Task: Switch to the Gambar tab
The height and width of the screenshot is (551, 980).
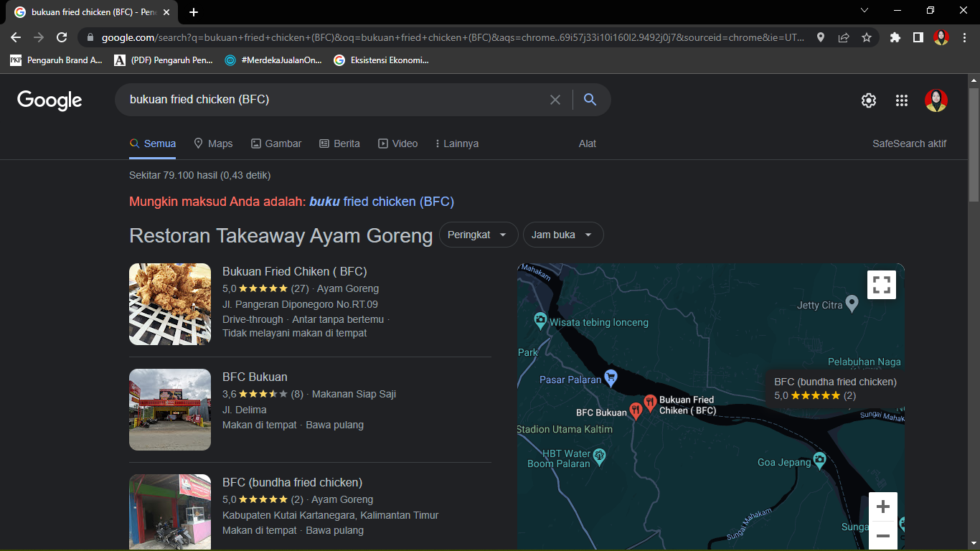Action: (x=276, y=143)
